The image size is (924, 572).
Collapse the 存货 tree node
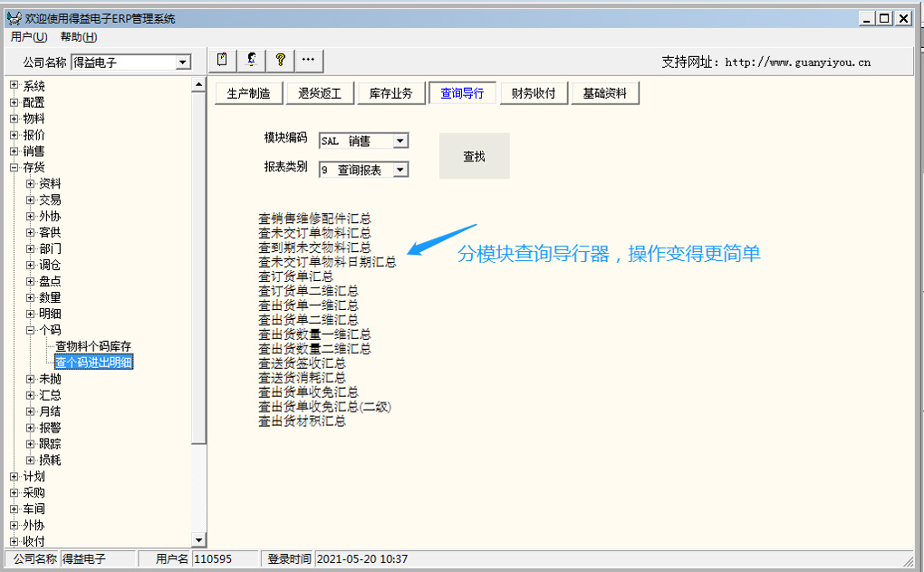pos(14,168)
